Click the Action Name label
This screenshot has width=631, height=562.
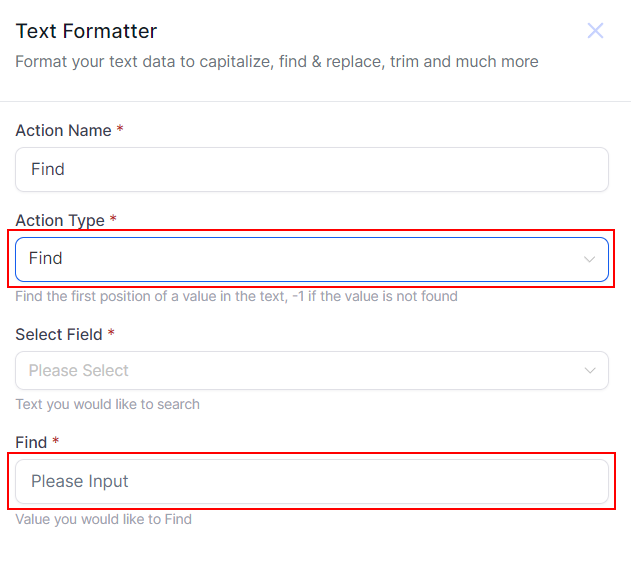63,131
